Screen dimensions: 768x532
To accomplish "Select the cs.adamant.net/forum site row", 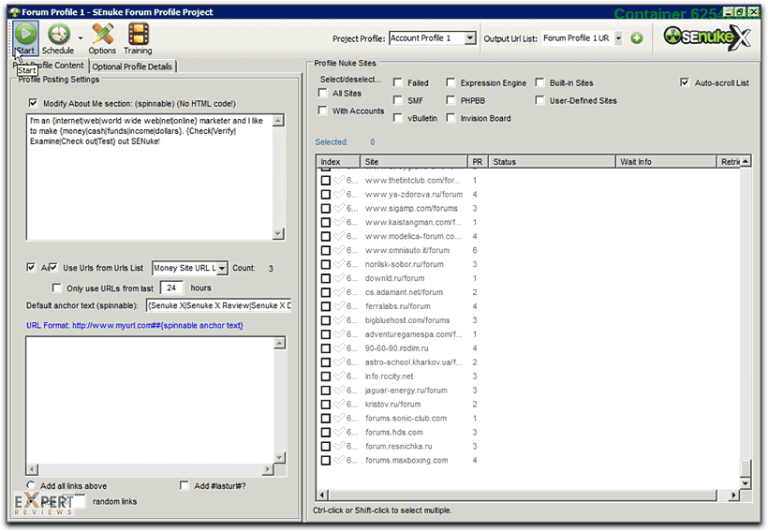I will (x=528, y=292).
